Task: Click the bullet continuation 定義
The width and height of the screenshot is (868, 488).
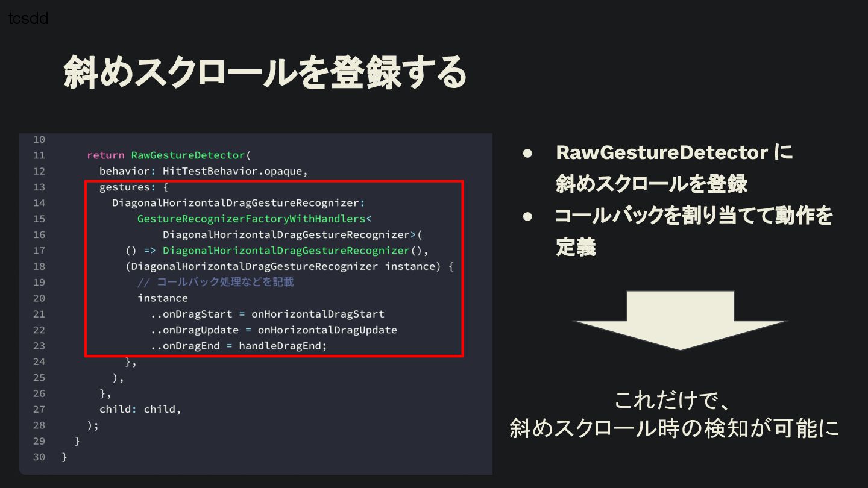Action: 576,247
